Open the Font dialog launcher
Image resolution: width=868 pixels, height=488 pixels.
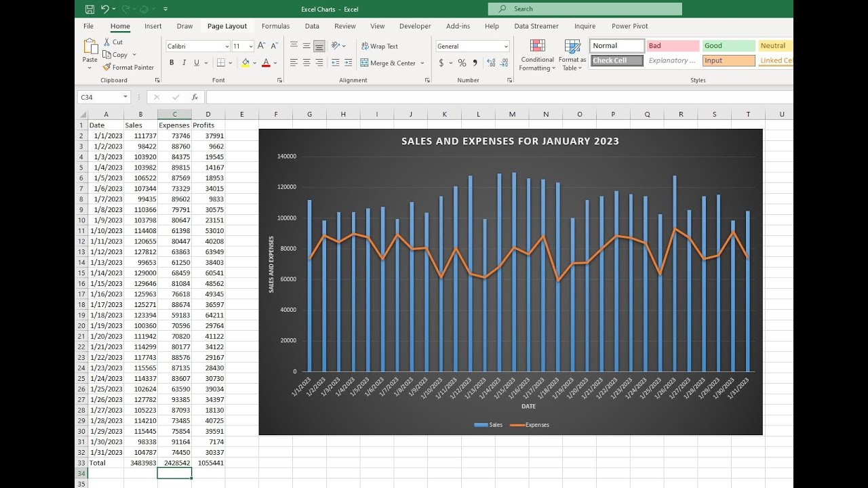[x=279, y=80]
